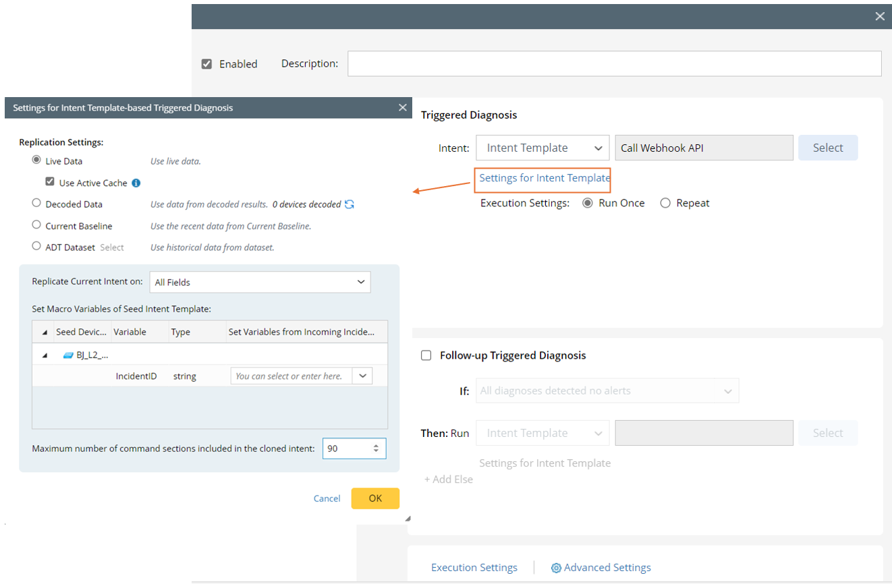The width and height of the screenshot is (892, 588).
Task: Expand the Replicate Current Intent on dropdown
Action: tap(260, 282)
